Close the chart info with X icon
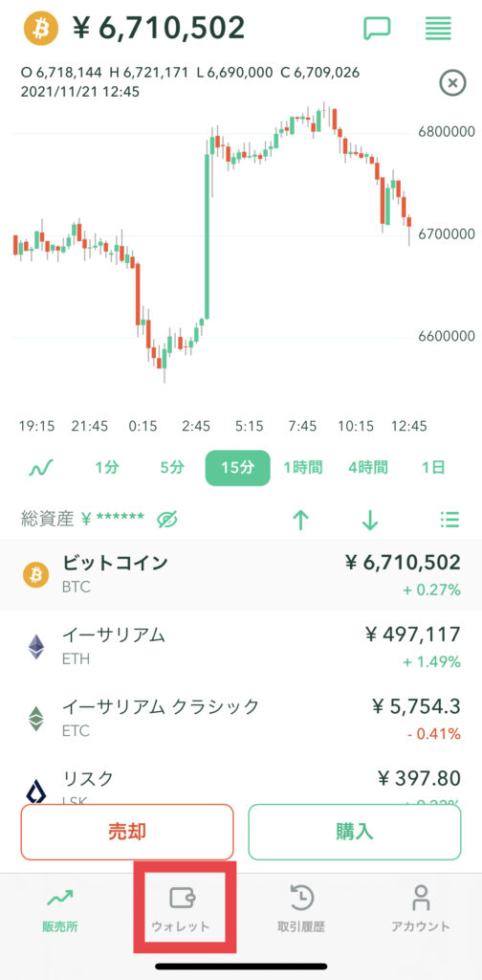This screenshot has width=482, height=980. (x=453, y=82)
